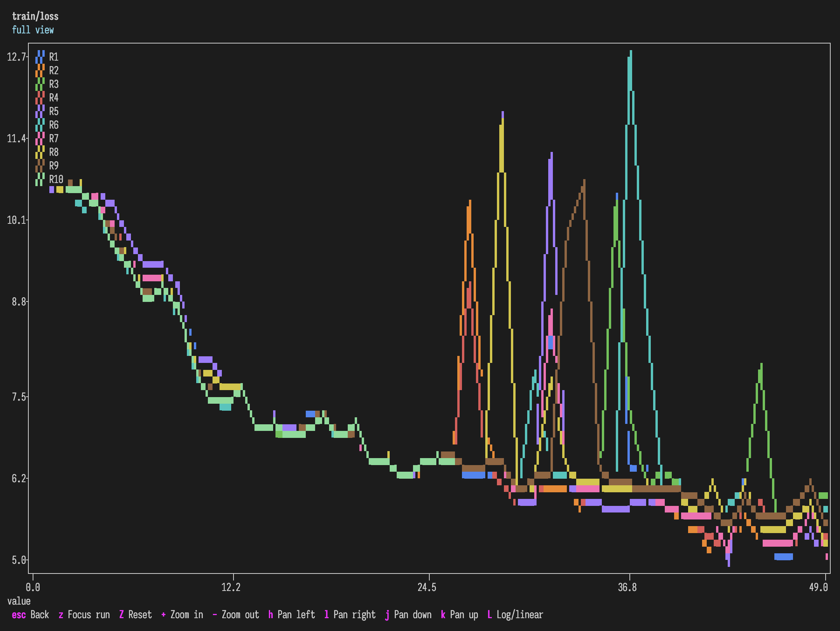Click Pan left shortcut
This screenshot has width=840, height=631.
292,615
